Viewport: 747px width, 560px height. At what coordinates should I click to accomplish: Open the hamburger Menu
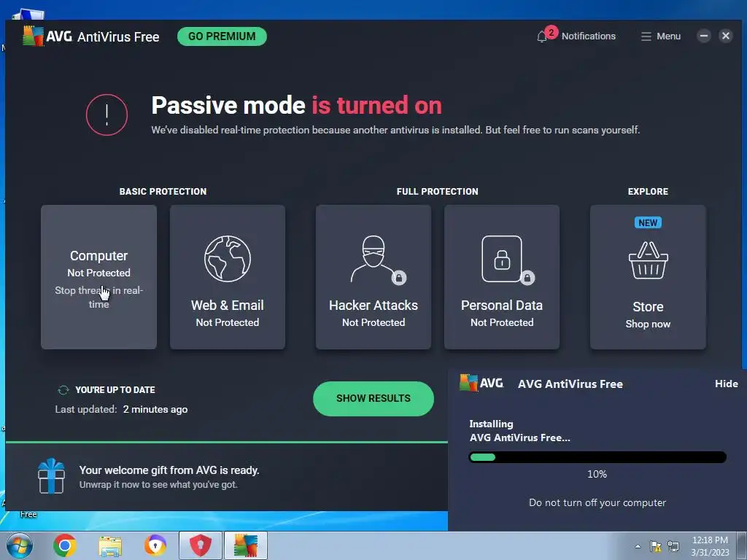[660, 36]
